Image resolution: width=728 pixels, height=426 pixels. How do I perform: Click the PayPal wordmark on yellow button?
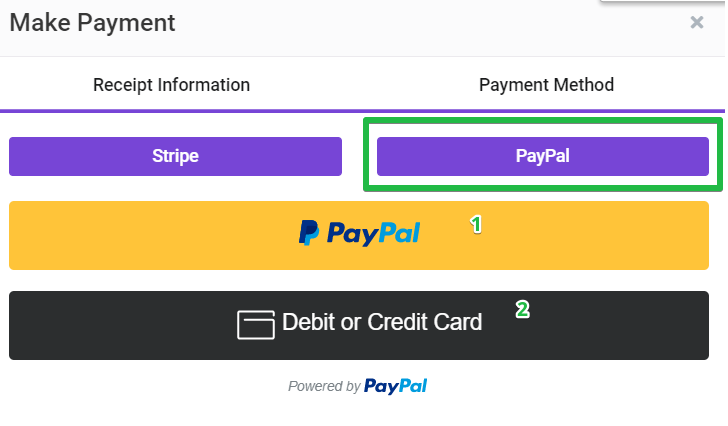[x=373, y=233]
